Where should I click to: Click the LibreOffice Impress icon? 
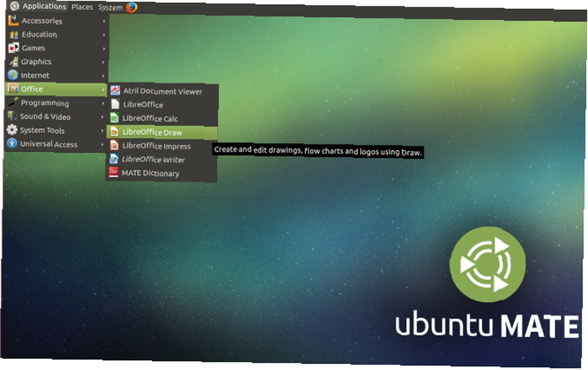(114, 145)
